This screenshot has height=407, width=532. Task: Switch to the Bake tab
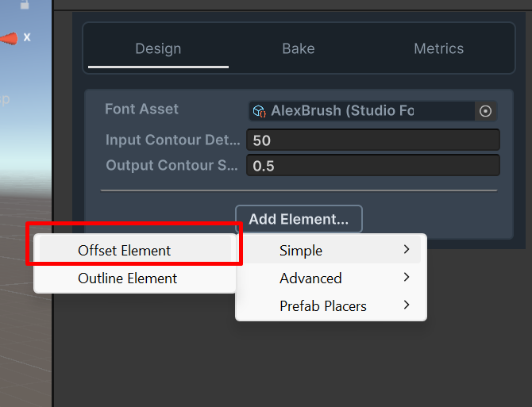pyautogui.click(x=299, y=49)
